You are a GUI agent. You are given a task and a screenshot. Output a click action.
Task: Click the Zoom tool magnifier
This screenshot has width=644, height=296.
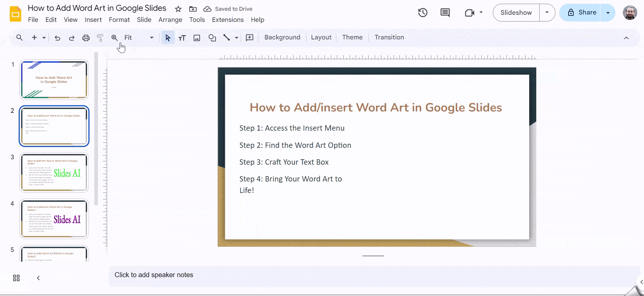tap(114, 38)
